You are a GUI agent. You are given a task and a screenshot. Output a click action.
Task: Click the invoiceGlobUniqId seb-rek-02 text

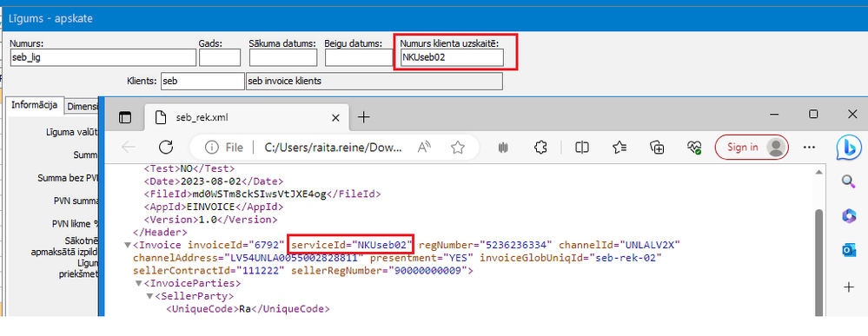coord(626,257)
